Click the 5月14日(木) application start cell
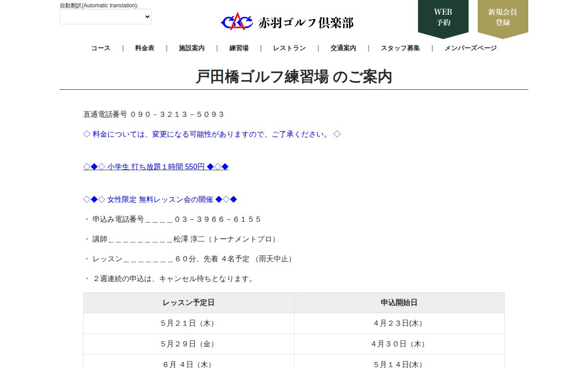 (x=399, y=362)
